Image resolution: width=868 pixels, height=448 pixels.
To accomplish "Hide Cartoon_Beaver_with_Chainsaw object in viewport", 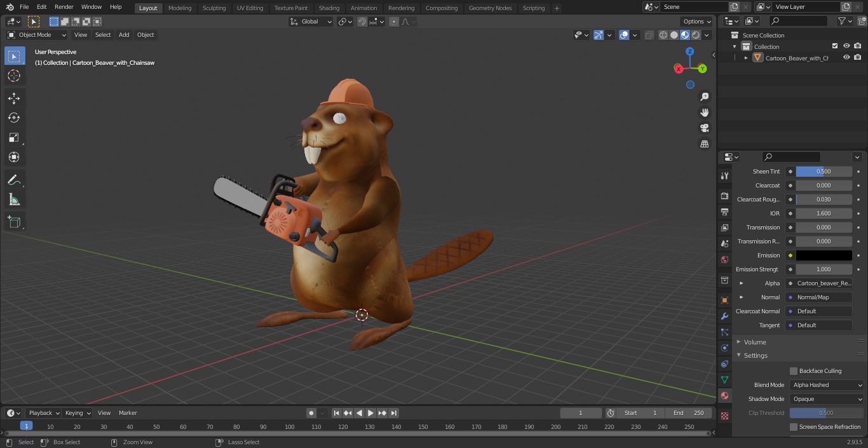I will click(x=846, y=57).
